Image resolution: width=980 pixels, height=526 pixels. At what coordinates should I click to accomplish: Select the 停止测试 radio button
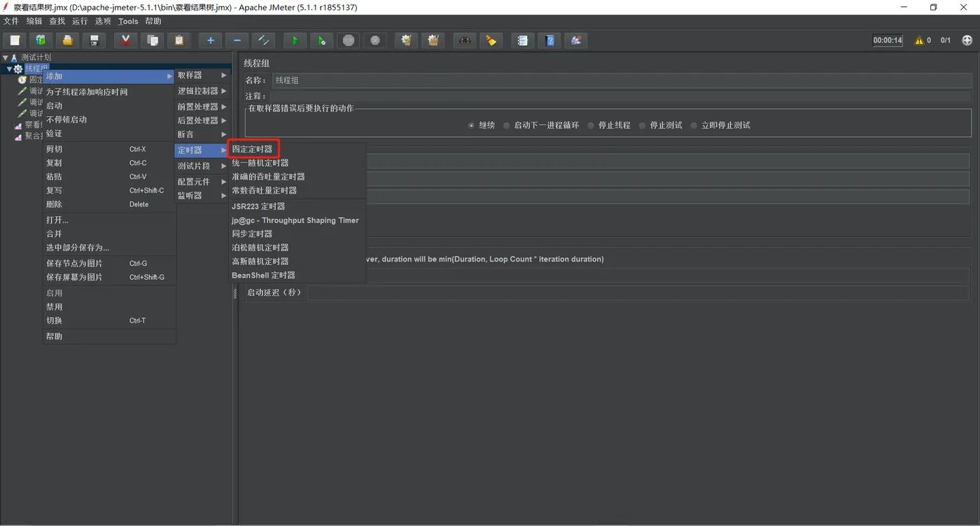643,126
